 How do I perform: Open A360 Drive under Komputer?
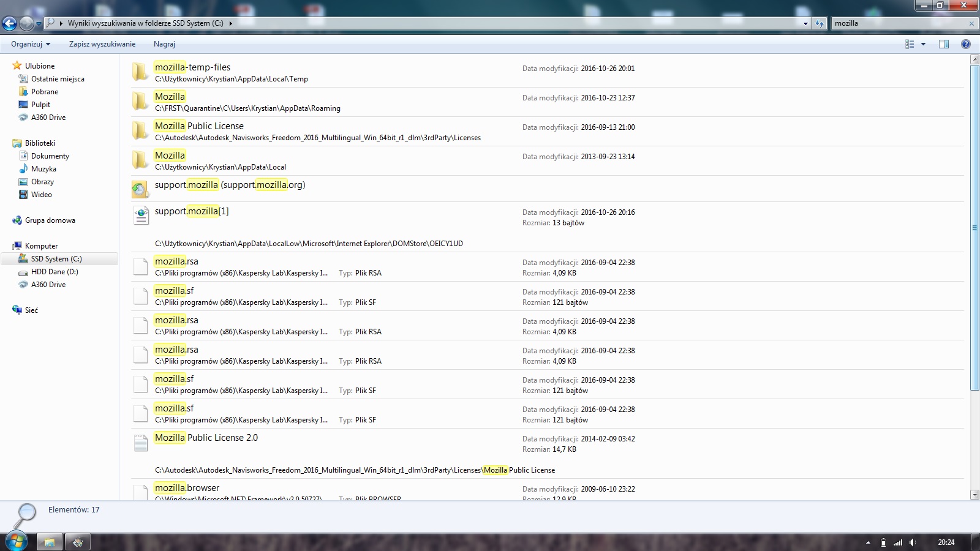[x=48, y=285]
